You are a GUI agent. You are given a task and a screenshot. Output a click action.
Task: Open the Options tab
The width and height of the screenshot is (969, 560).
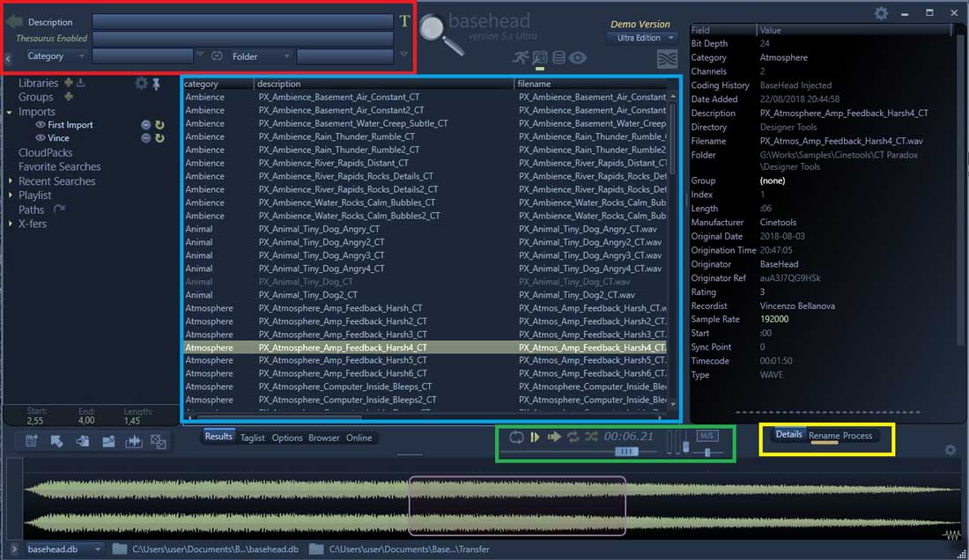pyautogui.click(x=287, y=438)
